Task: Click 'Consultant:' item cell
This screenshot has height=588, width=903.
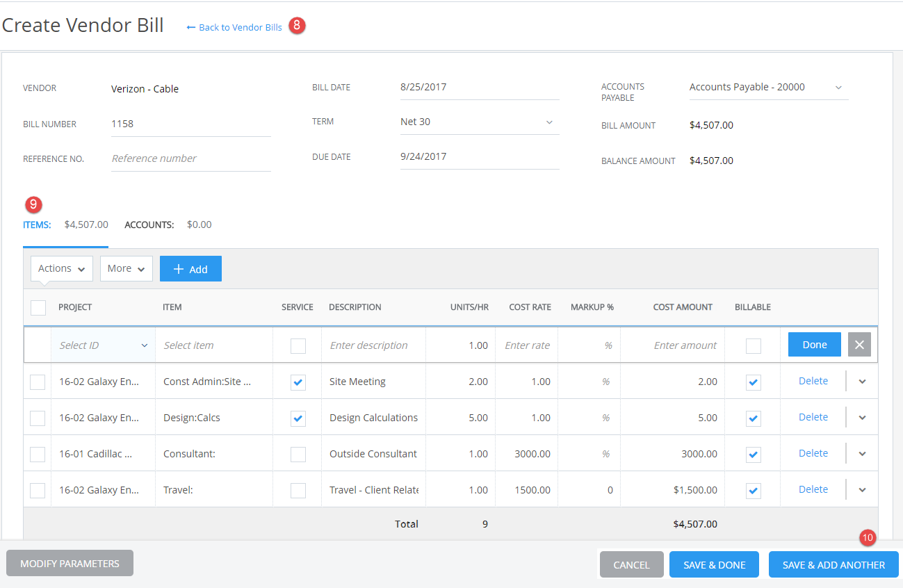Action: click(x=214, y=454)
